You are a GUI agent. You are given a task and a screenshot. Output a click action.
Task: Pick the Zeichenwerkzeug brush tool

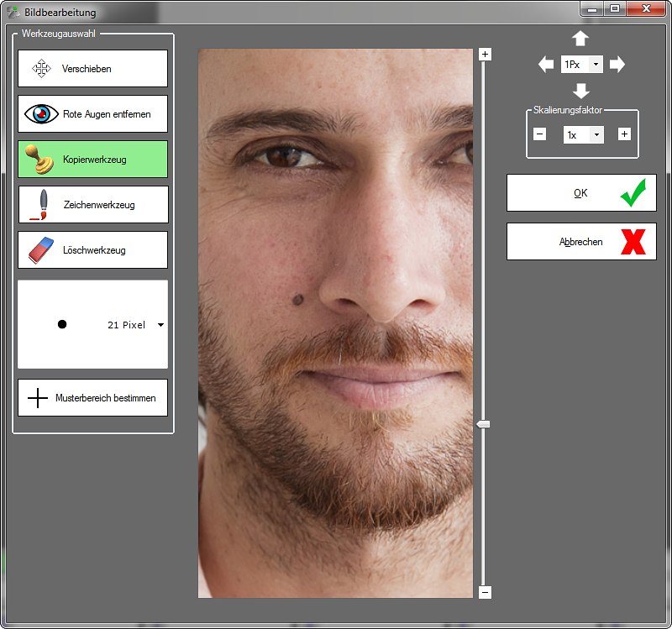pyautogui.click(x=93, y=205)
